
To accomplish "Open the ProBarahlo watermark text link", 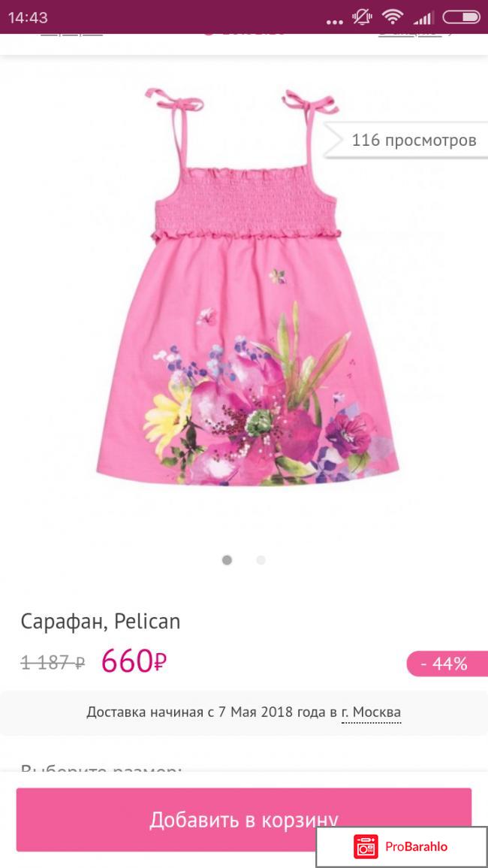I will (x=416, y=847).
